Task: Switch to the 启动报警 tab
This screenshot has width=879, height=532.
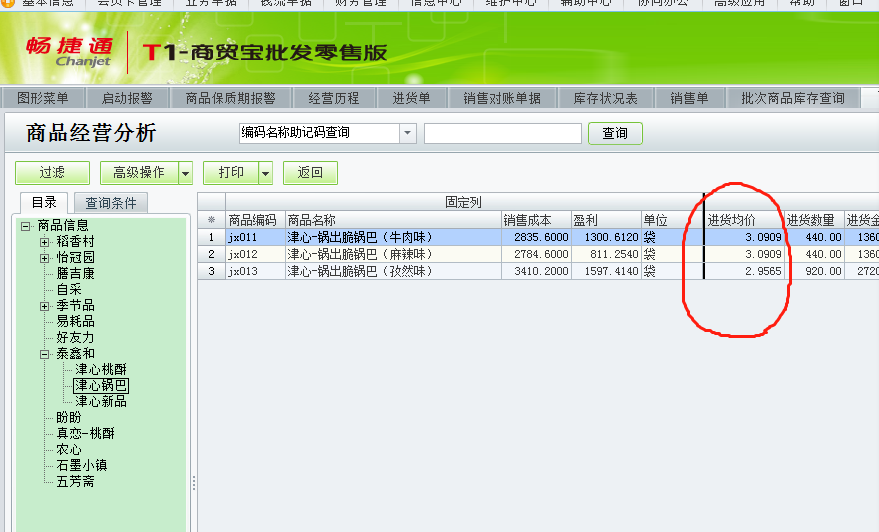Action: pos(127,98)
